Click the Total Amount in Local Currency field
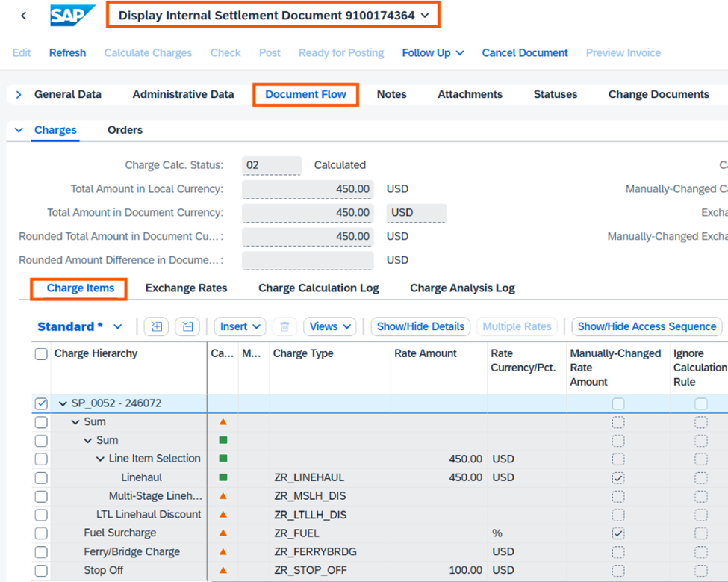Image resolution: width=728 pixels, height=582 pixels. tap(308, 188)
